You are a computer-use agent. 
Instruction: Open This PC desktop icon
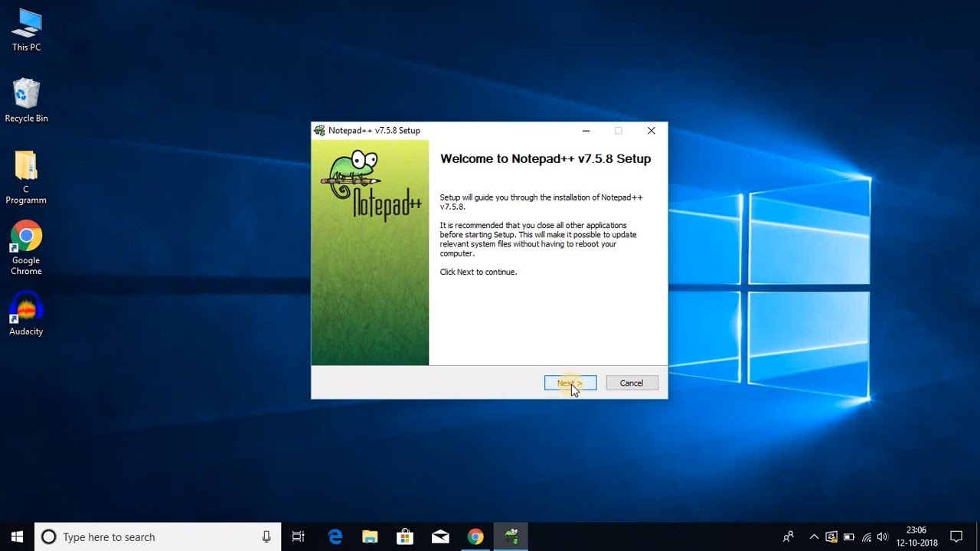point(26,31)
